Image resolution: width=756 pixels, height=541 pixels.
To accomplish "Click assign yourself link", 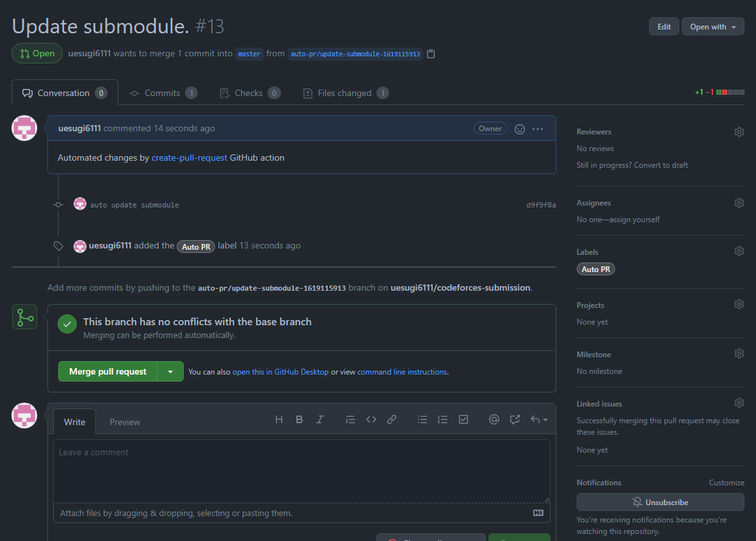I will [x=634, y=220].
